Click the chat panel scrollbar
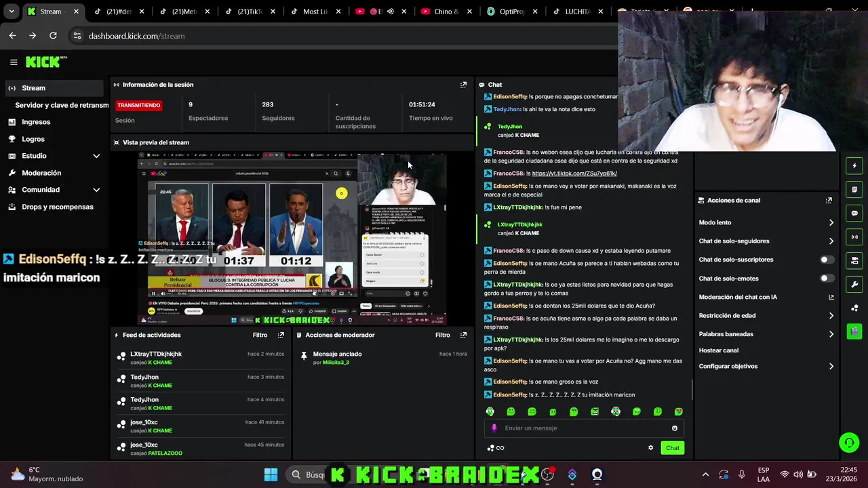Screen dimensions: 868x488 click(x=692, y=389)
